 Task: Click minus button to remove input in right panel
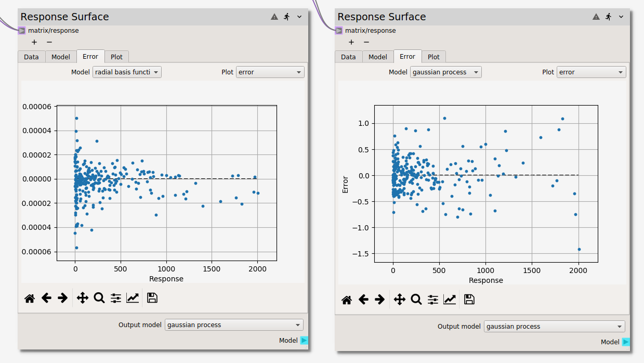(366, 42)
